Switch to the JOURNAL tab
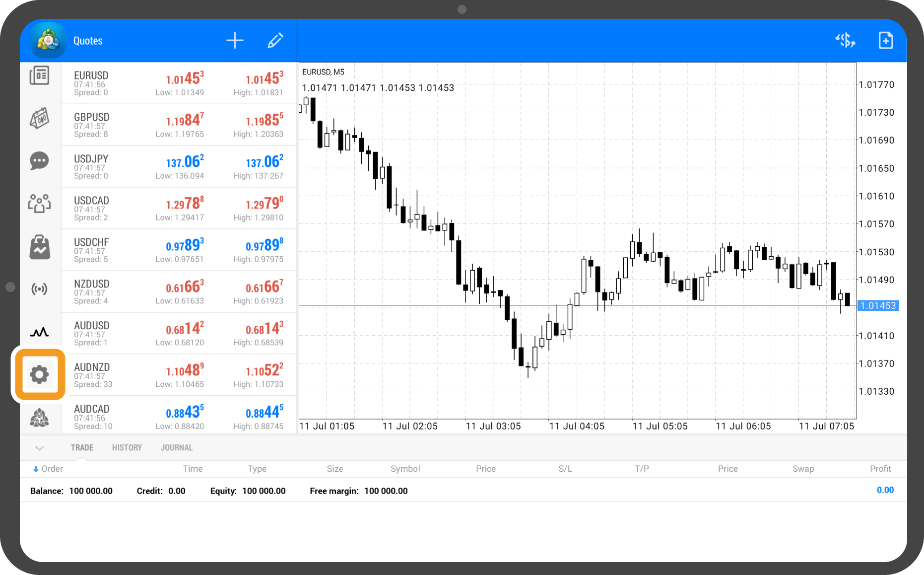 pyautogui.click(x=176, y=448)
